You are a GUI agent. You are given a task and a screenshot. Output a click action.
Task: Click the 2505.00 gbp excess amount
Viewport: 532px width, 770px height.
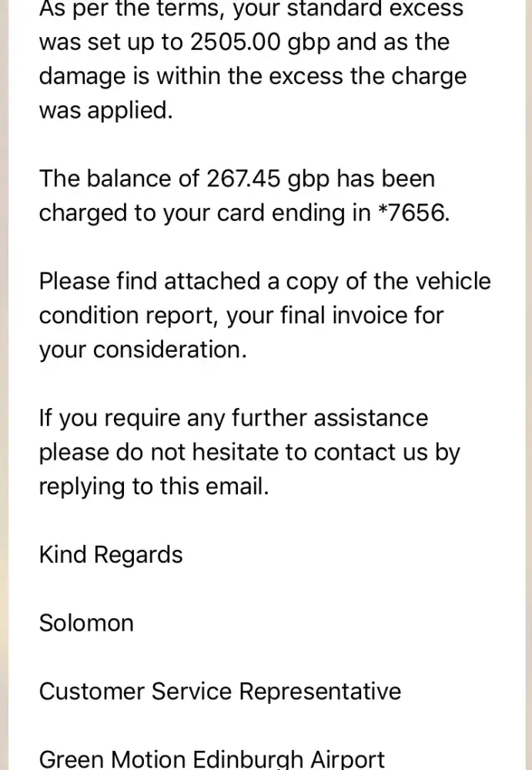tap(259, 42)
